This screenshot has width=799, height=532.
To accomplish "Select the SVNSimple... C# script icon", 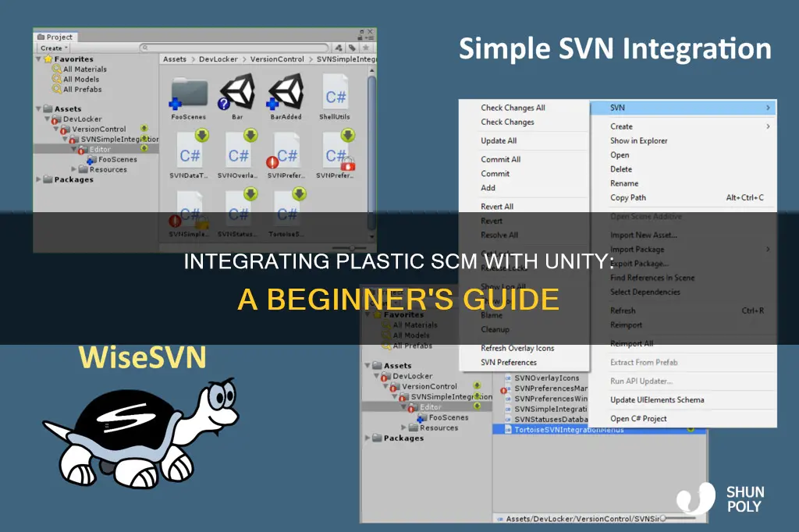I will click(x=189, y=210).
